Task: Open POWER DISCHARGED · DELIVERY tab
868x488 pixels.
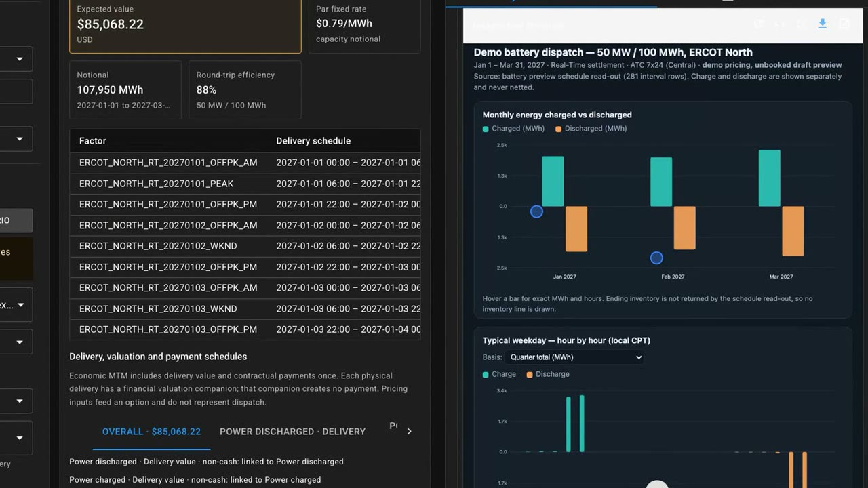Action: 292,432
